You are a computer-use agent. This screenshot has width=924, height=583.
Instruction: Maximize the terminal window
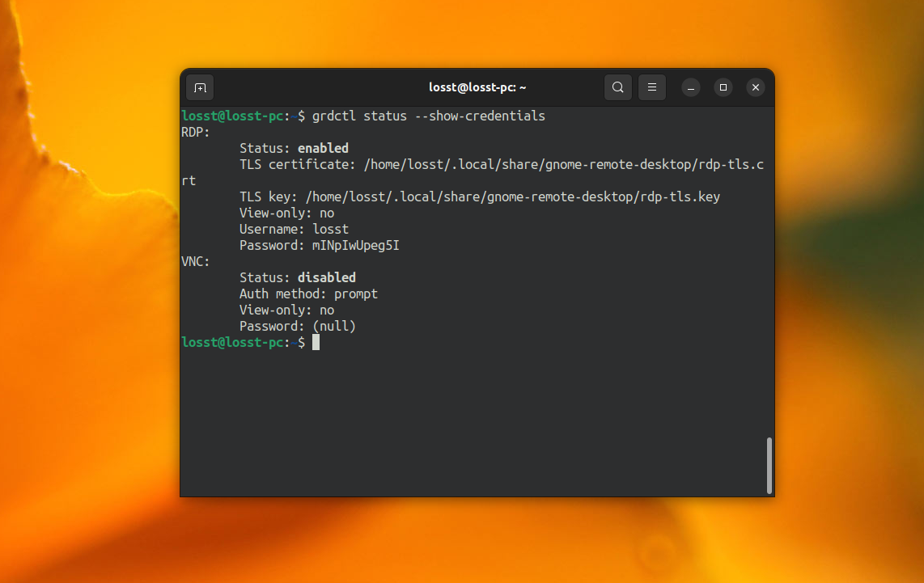click(723, 87)
